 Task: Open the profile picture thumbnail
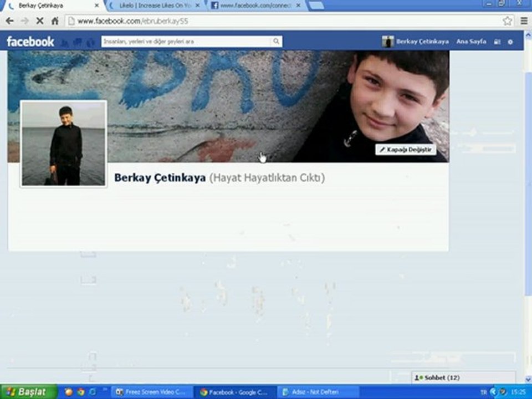[x=63, y=144]
